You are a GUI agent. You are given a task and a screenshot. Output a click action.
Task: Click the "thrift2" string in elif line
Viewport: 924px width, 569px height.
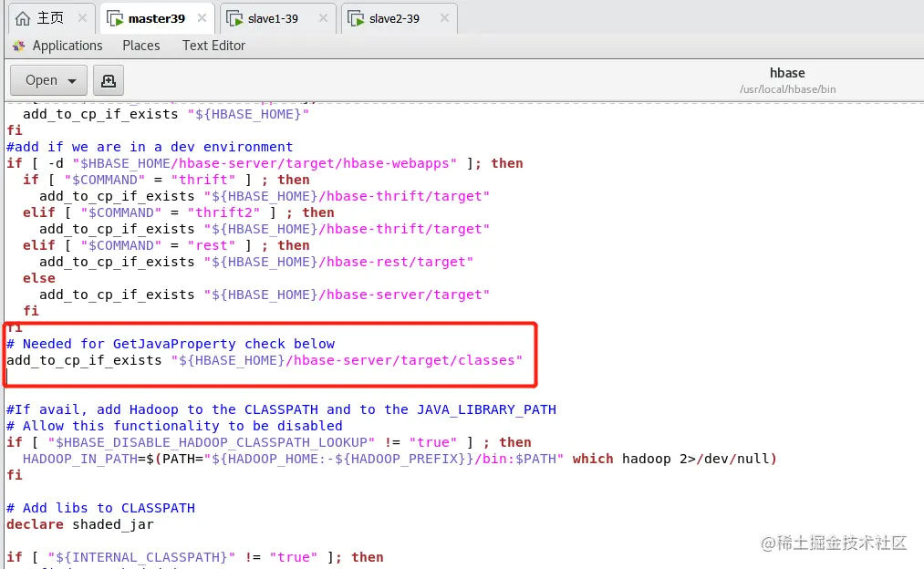click(223, 212)
